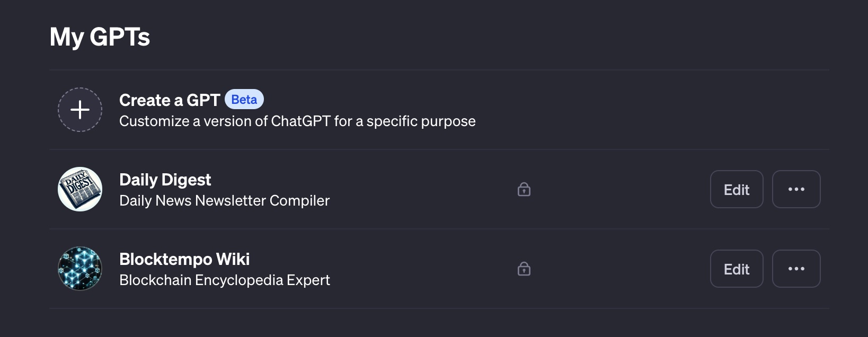Open the Blocktempo Wiki list row
The width and height of the screenshot is (868, 337).
(413, 269)
